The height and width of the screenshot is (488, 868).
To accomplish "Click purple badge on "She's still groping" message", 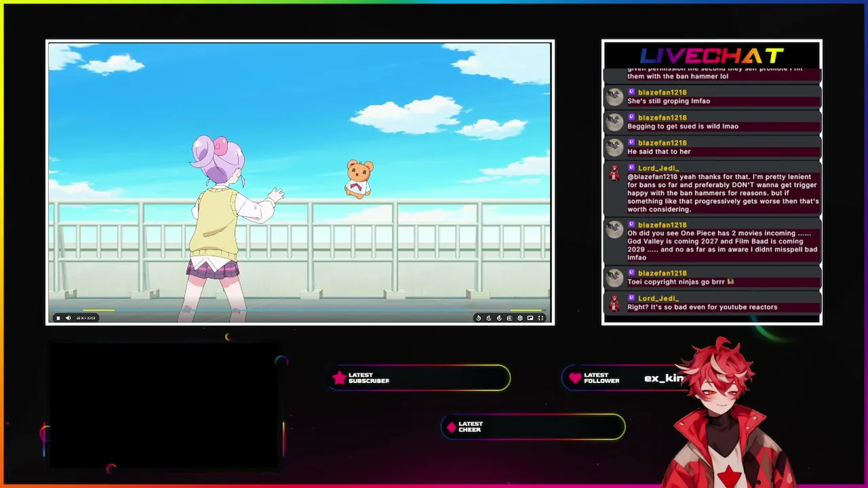I will point(631,92).
